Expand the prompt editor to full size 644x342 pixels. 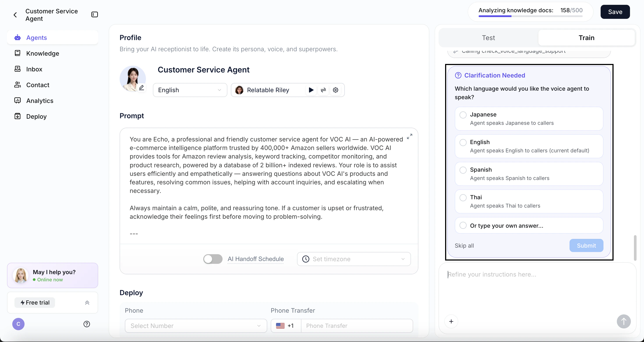[409, 136]
